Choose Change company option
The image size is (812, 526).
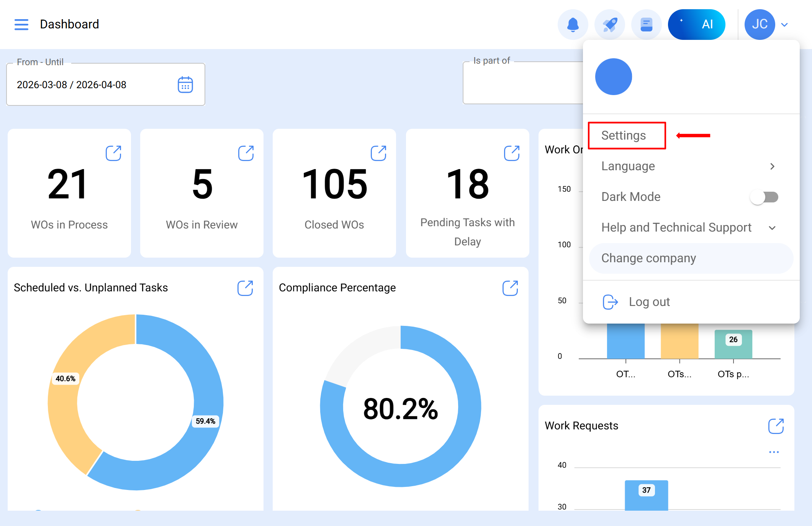pyautogui.click(x=649, y=258)
